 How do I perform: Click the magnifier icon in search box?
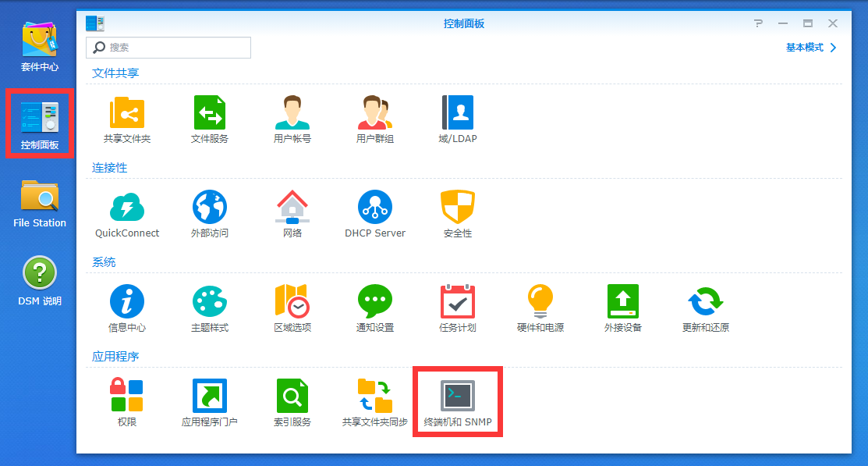pyautogui.click(x=99, y=48)
